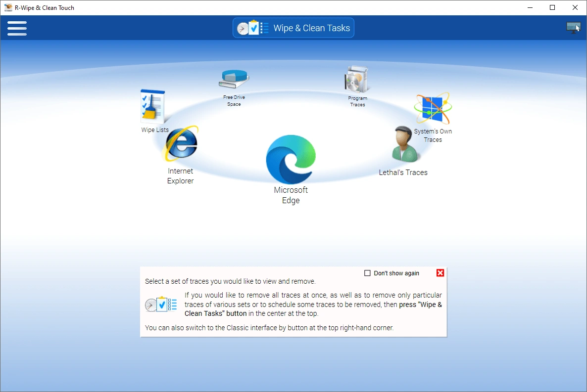Open the Wipe & Clean Tasks button
Screen dimensions: 587x392
[x=293, y=28]
